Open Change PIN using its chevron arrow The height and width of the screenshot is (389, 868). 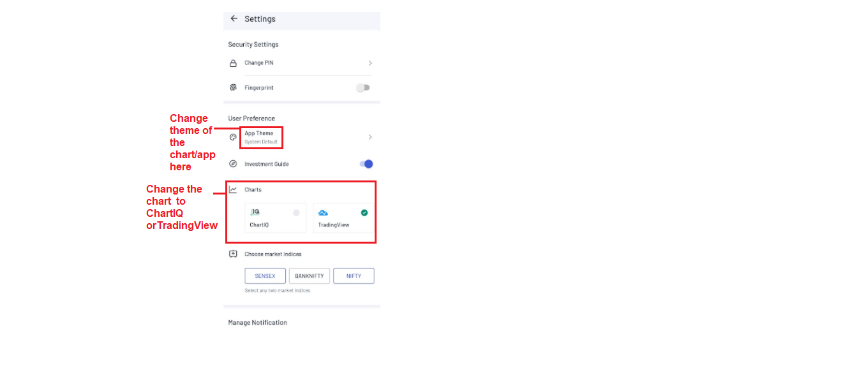click(x=370, y=63)
